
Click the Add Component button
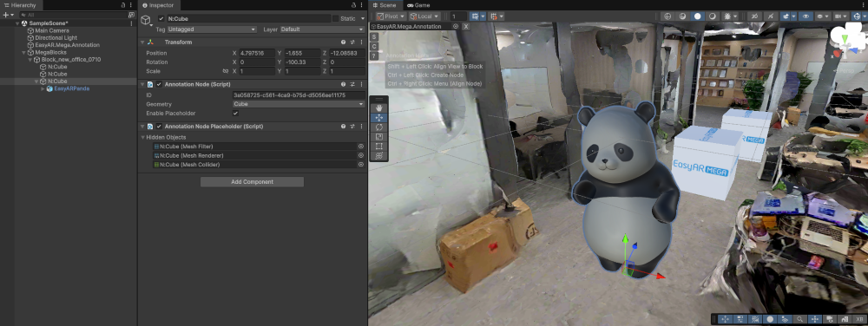252,182
